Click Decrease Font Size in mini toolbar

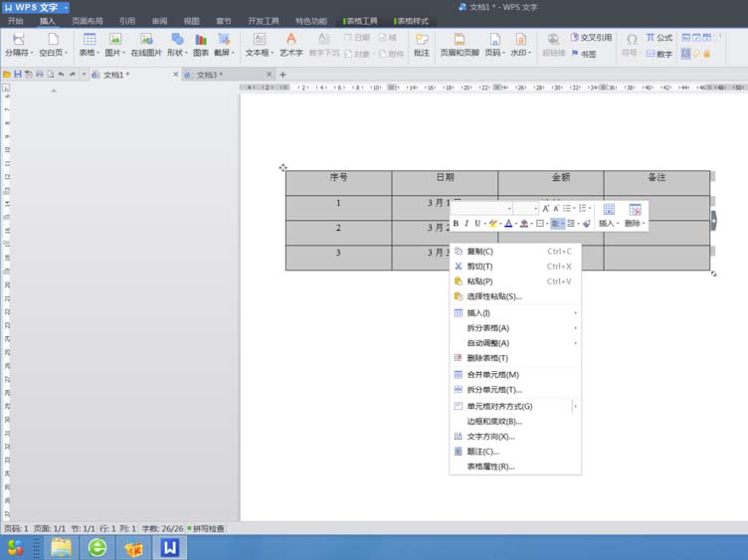(x=556, y=209)
